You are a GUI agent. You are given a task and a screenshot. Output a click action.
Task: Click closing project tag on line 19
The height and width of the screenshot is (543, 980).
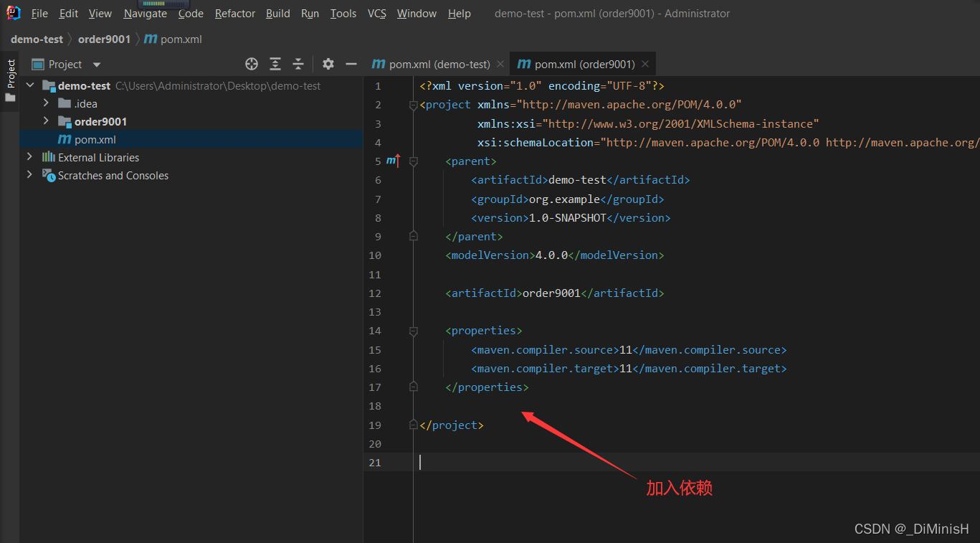pyautogui.click(x=452, y=425)
